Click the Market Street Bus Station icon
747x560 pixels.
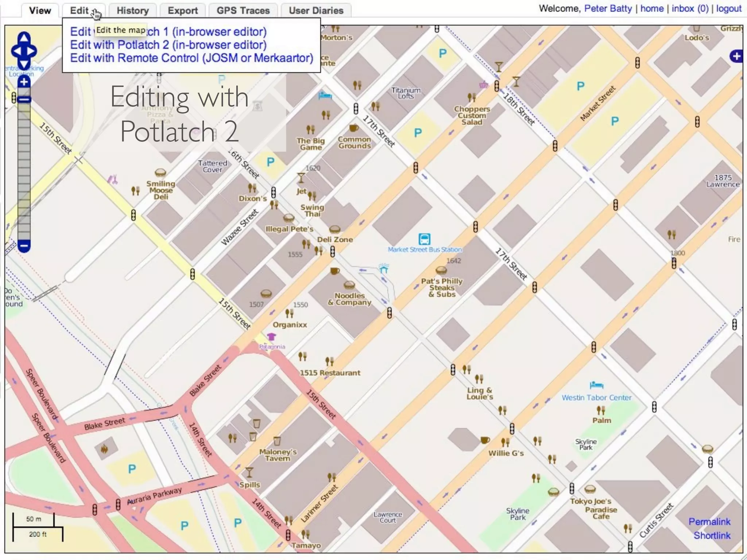pos(425,239)
